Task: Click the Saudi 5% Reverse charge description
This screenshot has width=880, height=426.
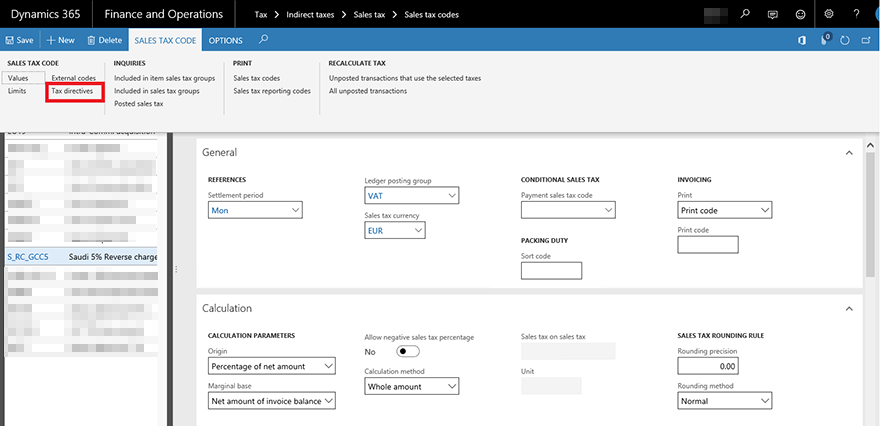Action: pos(113,257)
